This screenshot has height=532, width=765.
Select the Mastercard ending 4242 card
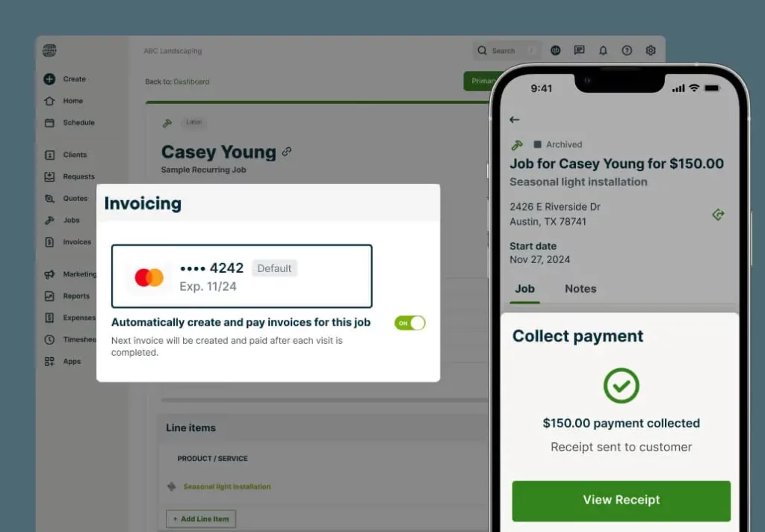[x=241, y=276]
